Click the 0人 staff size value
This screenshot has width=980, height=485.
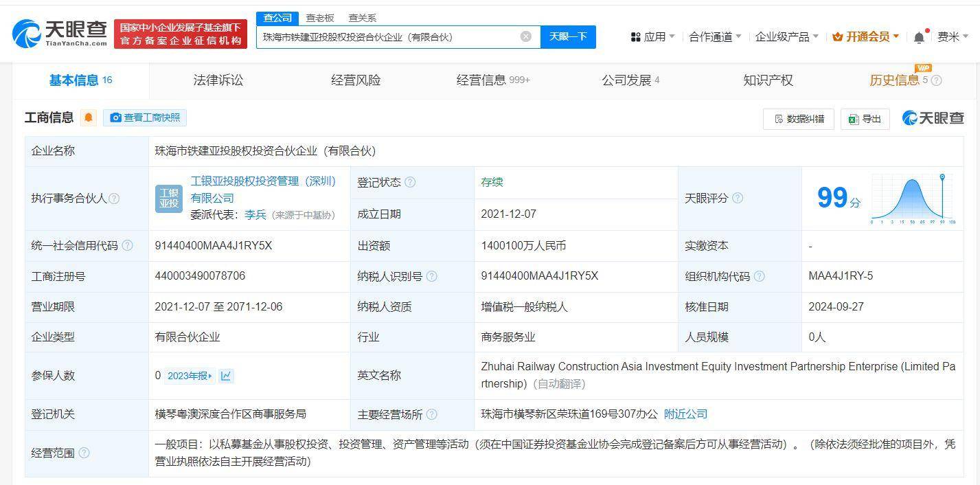(x=817, y=337)
